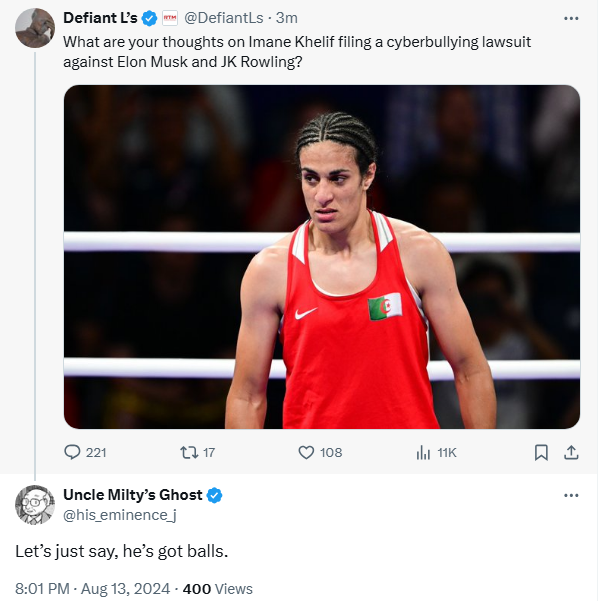610x601 pixels.
Task: Open more options on Defiant L's tweet
Action: [x=571, y=18]
